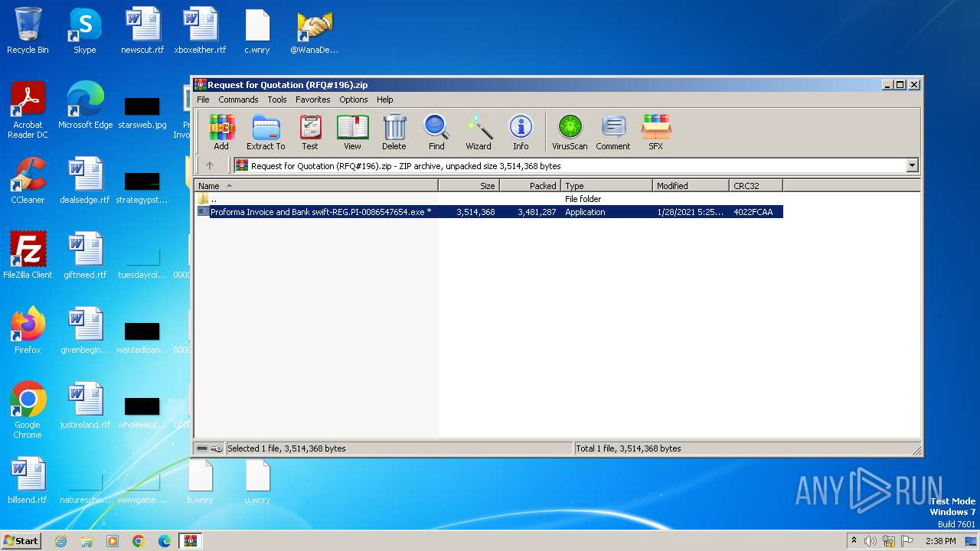Image resolution: width=980 pixels, height=551 pixels.
Task: Click the Start button
Action: [x=21, y=540]
